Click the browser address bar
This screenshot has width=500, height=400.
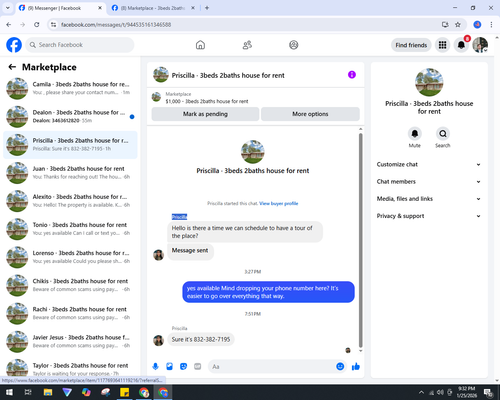(247, 24)
